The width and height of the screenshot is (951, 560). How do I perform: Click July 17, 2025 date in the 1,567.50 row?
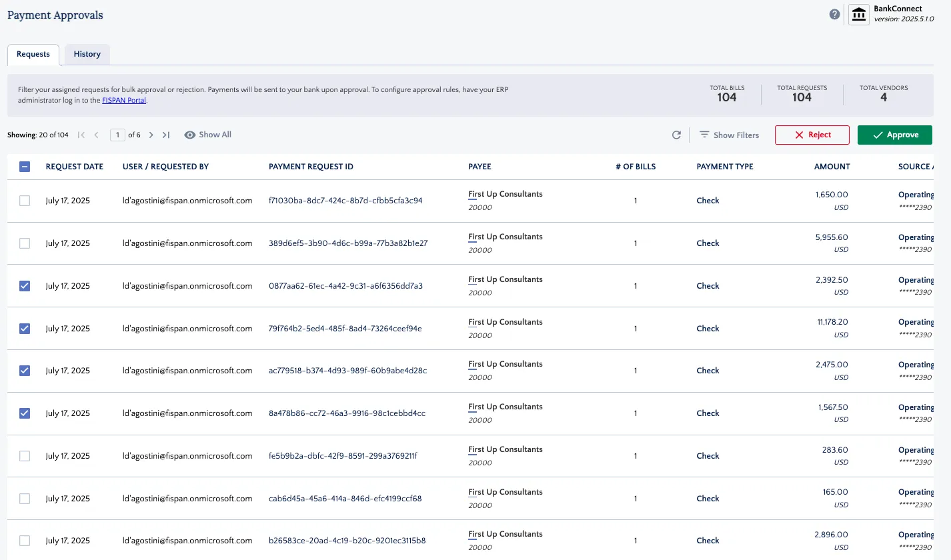click(x=67, y=413)
